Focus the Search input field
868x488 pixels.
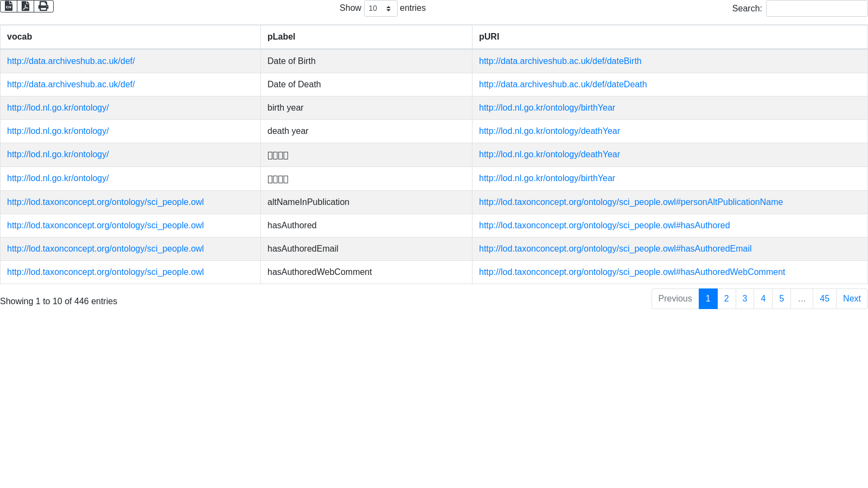coord(816,9)
